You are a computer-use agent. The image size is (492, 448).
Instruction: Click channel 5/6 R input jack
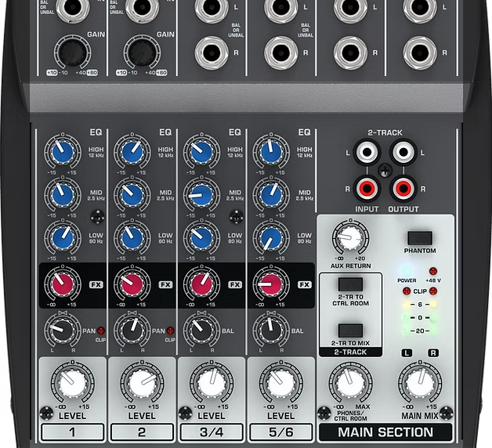click(x=281, y=52)
